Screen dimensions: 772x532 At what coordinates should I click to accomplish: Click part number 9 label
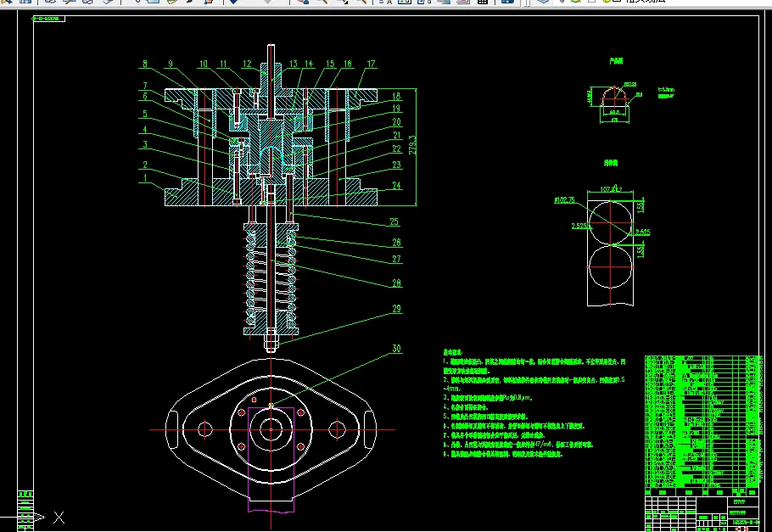coord(171,64)
